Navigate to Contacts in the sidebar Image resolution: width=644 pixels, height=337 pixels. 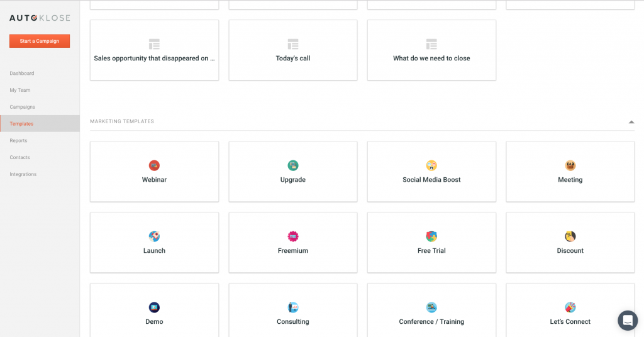point(20,157)
